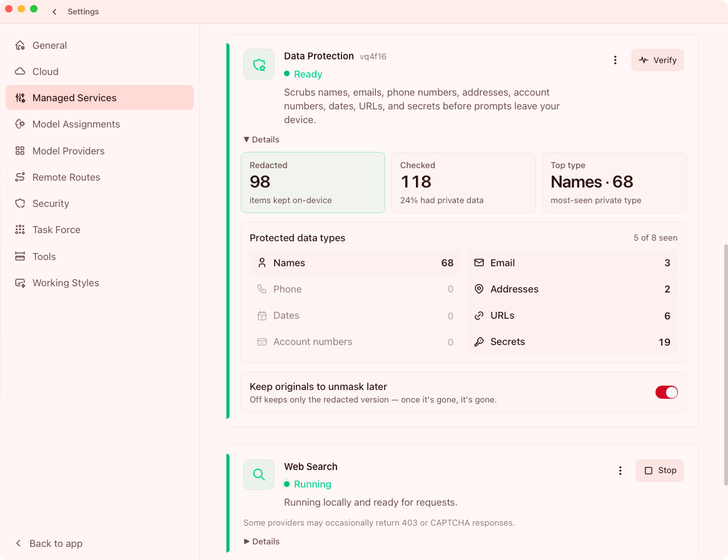Click the '5 of 8 seen' text
This screenshot has height=560, width=728.
click(655, 238)
